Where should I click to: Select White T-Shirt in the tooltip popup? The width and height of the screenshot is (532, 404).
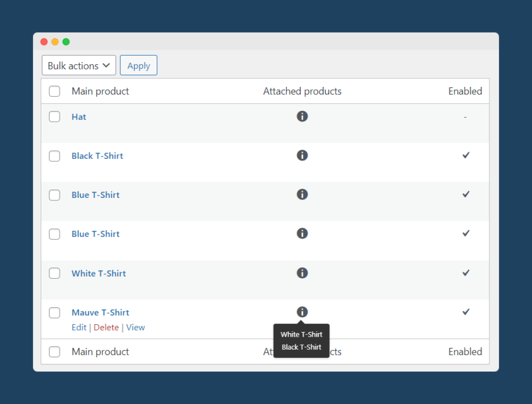[301, 334]
